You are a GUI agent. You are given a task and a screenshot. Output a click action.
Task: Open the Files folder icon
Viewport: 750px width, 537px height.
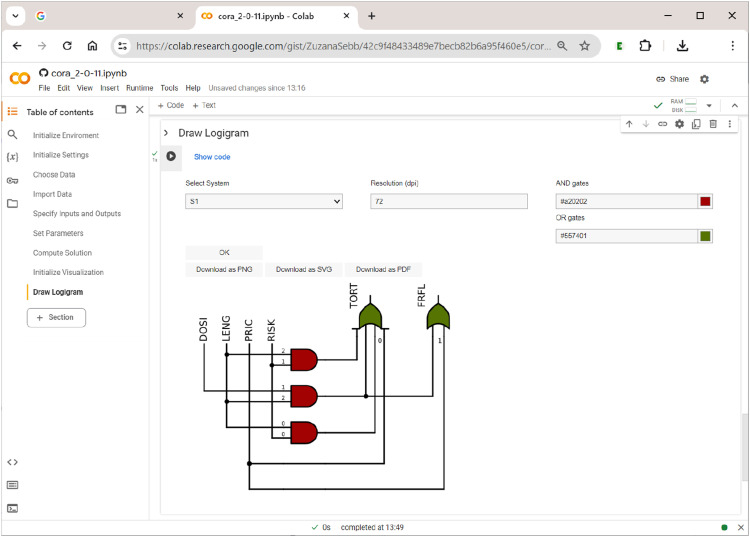pyautogui.click(x=12, y=203)
